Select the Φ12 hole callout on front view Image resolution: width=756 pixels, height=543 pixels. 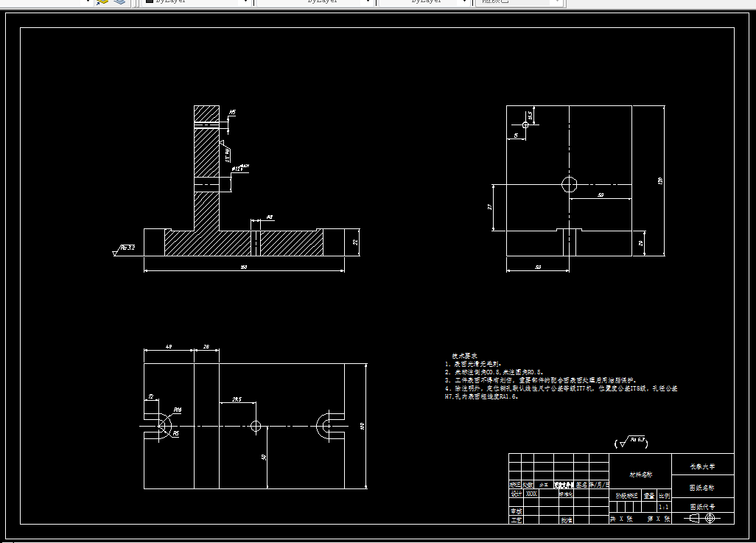(x=240, y=168)
